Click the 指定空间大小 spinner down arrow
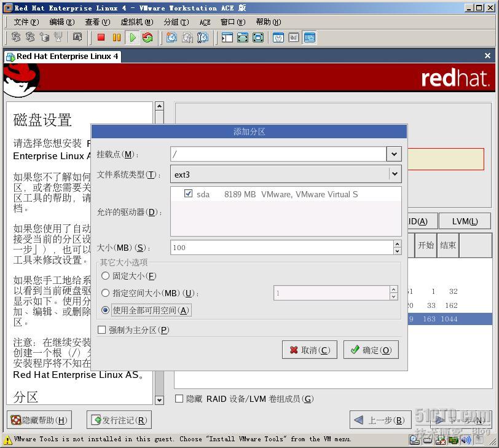499x448 pixels. [393, 297]
